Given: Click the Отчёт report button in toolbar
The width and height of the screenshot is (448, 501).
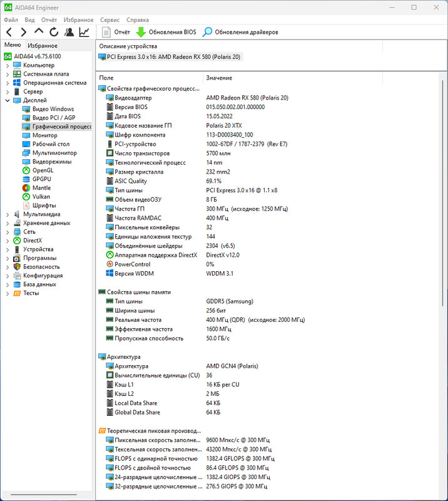Looking at the screenshot, I should 116,32.
